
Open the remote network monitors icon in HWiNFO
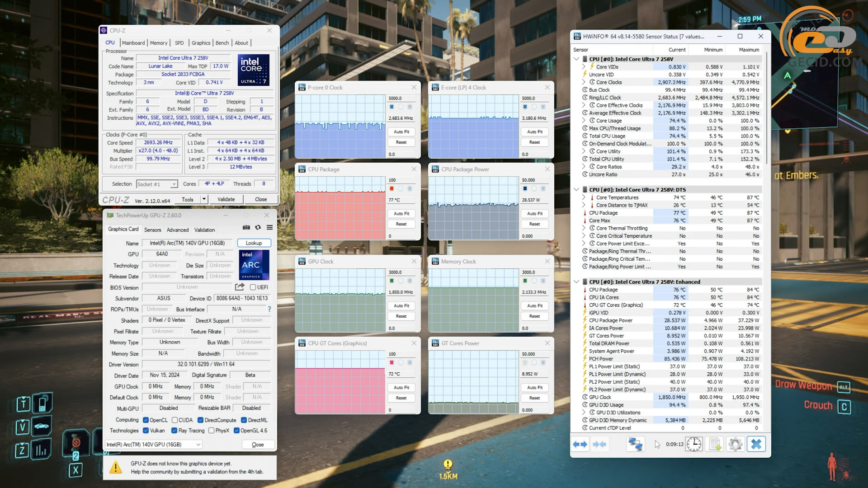(x=635, y=445)
